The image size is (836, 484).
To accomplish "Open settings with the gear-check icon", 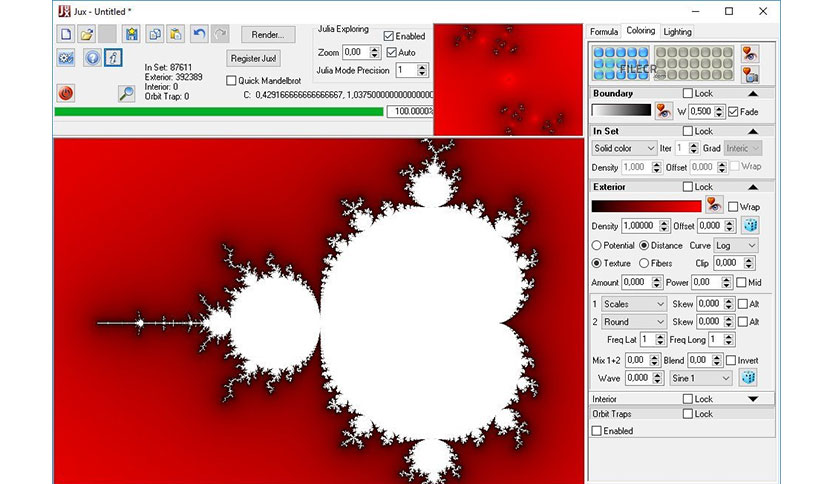I will pyautogui.click(x=66, y=58).
